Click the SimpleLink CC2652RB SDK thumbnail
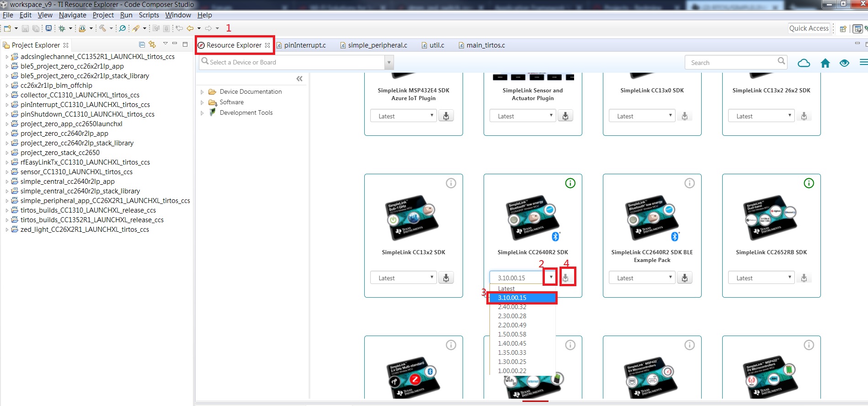The image size is (868, 406). tap(772, 218)
